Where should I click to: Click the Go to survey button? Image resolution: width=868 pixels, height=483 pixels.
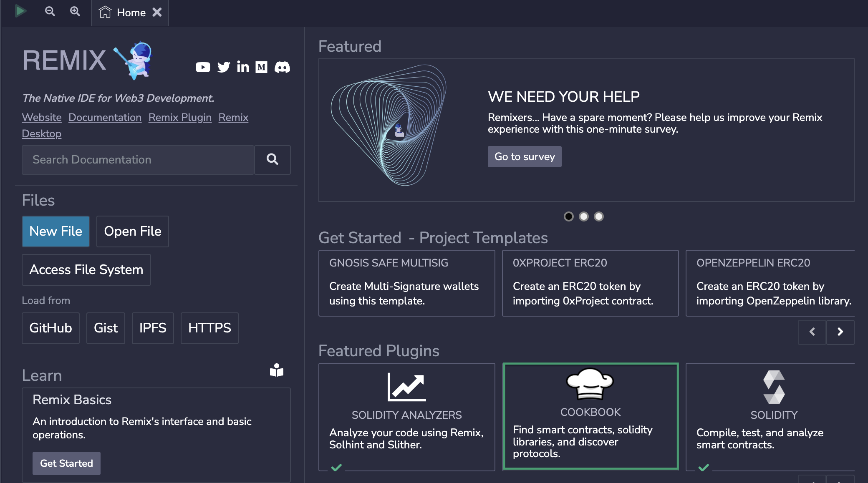(525, 156)
